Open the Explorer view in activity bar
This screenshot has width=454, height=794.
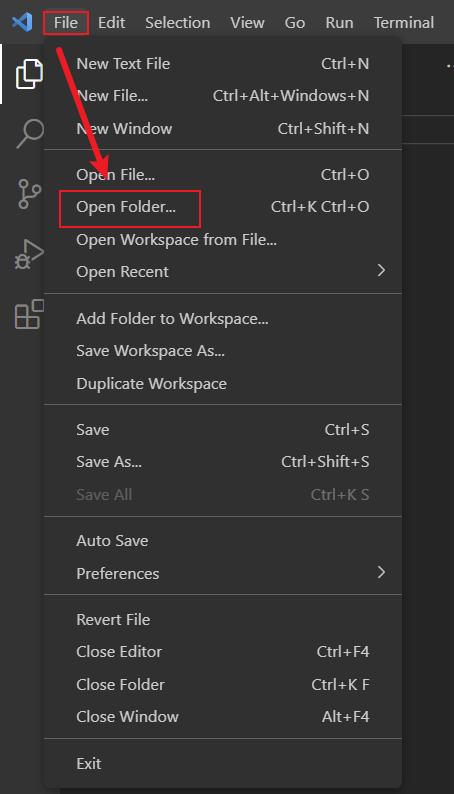click(x=29, y=74)
